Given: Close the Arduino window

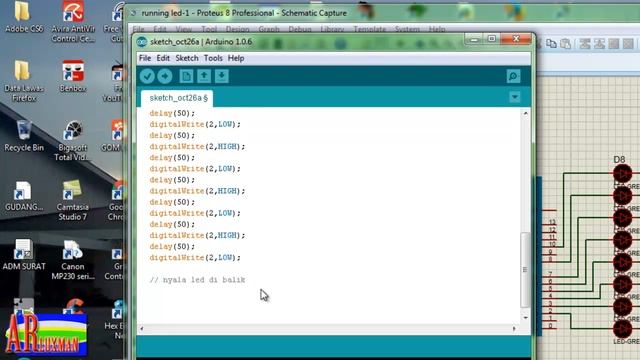Looking at the screenshot, I should [516, 39].
